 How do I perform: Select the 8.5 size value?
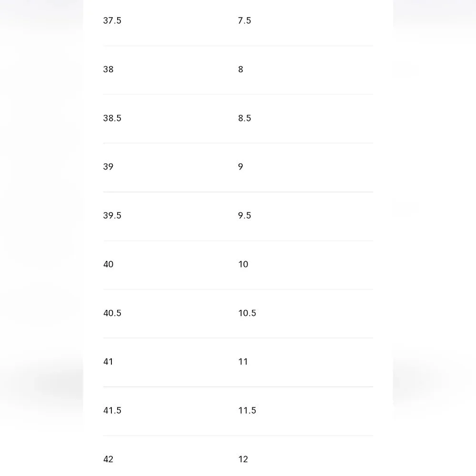tap(245, 118)
